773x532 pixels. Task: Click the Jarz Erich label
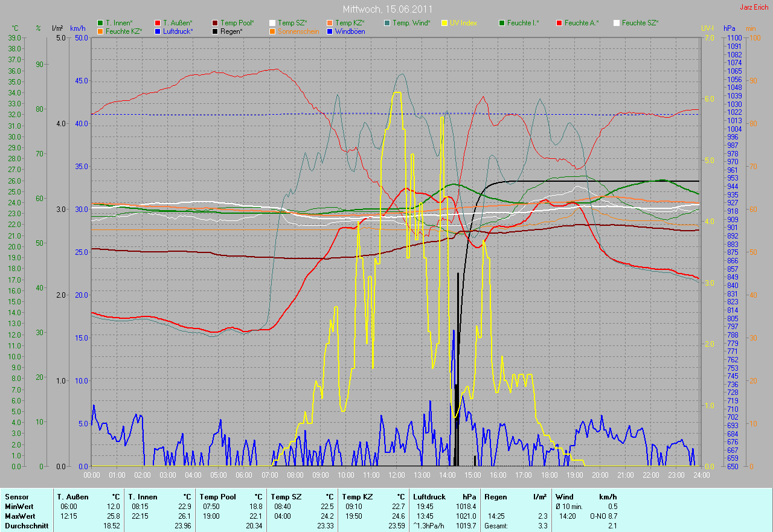tap(754, 7)
